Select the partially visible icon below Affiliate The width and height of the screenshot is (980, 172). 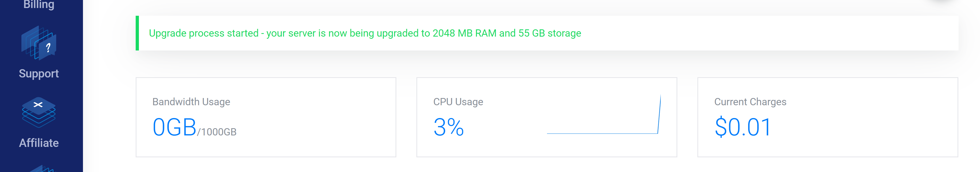click(41, 169)
